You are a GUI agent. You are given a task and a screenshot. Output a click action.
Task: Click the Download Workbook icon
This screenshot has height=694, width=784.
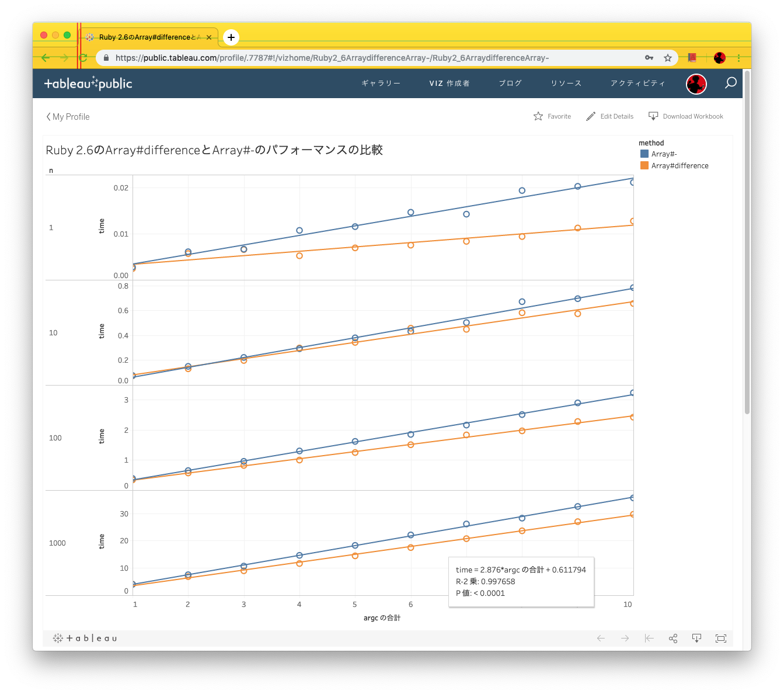point(654,116)
